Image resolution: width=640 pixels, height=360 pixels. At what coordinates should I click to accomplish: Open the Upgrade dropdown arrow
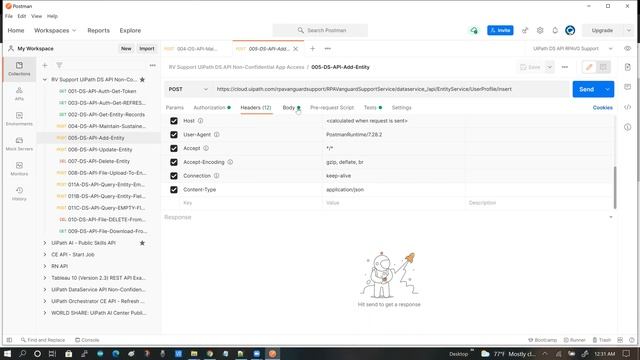[629, 31]
